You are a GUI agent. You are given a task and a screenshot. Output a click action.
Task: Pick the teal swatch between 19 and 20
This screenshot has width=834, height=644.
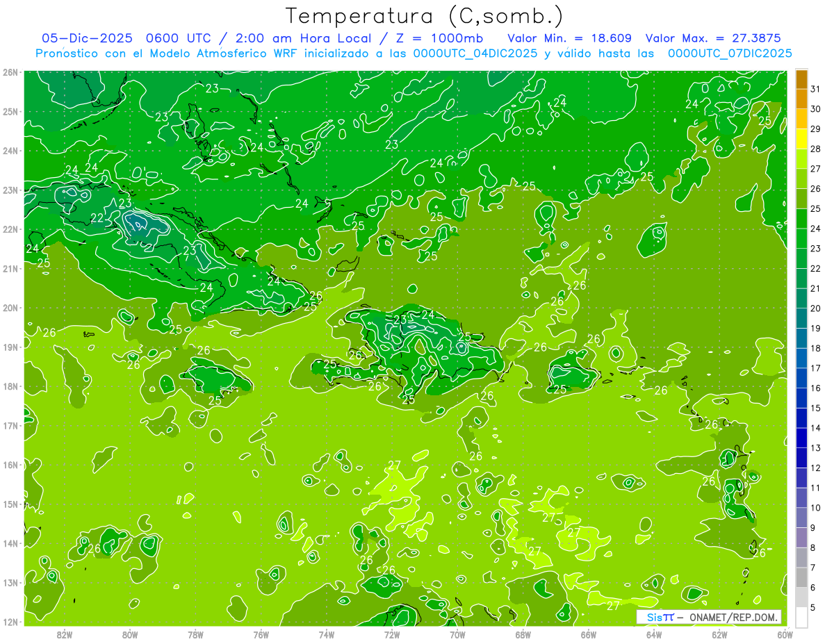coord(801,318)
